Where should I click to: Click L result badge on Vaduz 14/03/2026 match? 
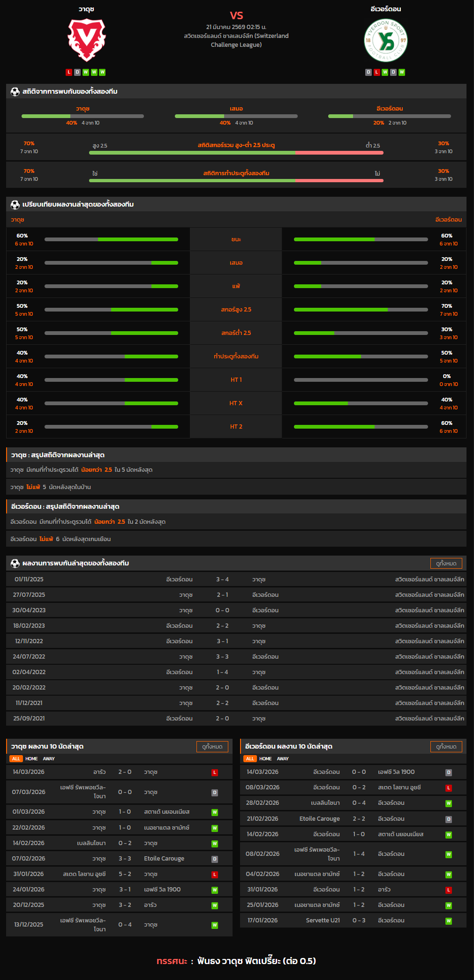coord(215,772)
